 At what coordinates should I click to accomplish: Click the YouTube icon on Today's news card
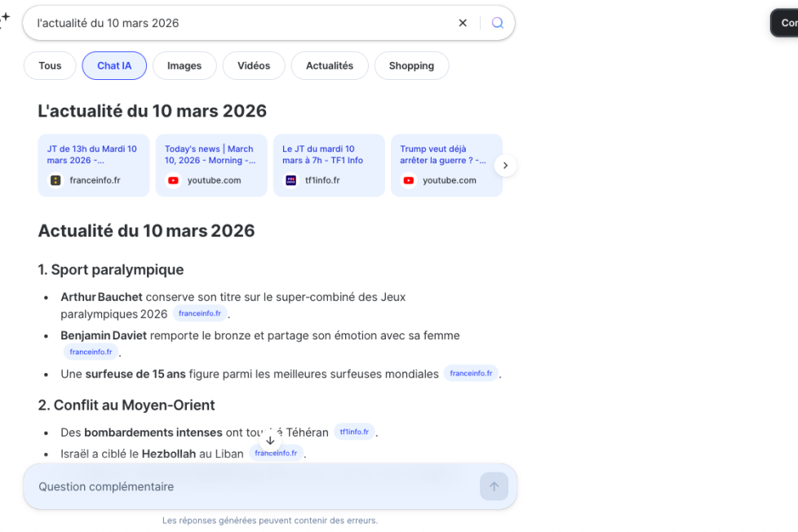point(172,180)
